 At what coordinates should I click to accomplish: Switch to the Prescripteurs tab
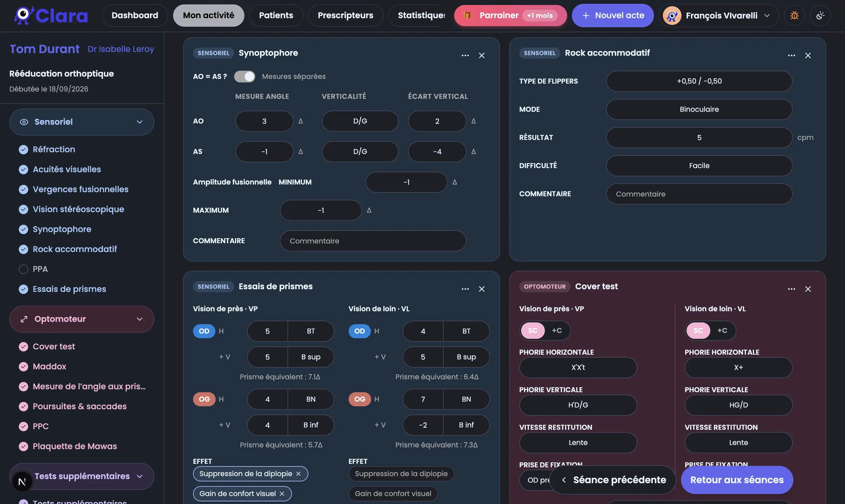pyautogui.click(x=345, y=15)
